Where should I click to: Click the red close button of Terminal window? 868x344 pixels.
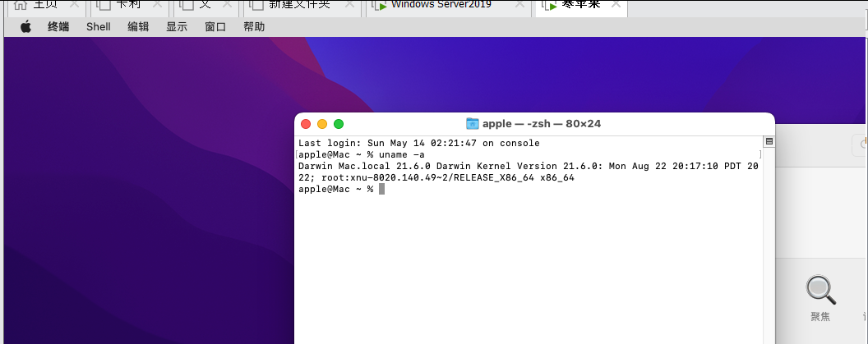point(306,124)
